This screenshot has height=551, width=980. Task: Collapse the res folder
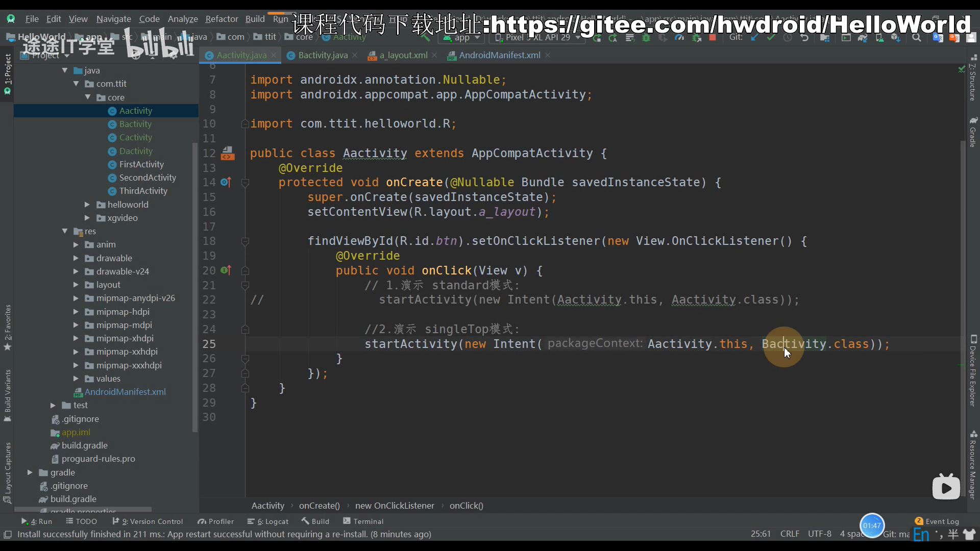(65, 231)
